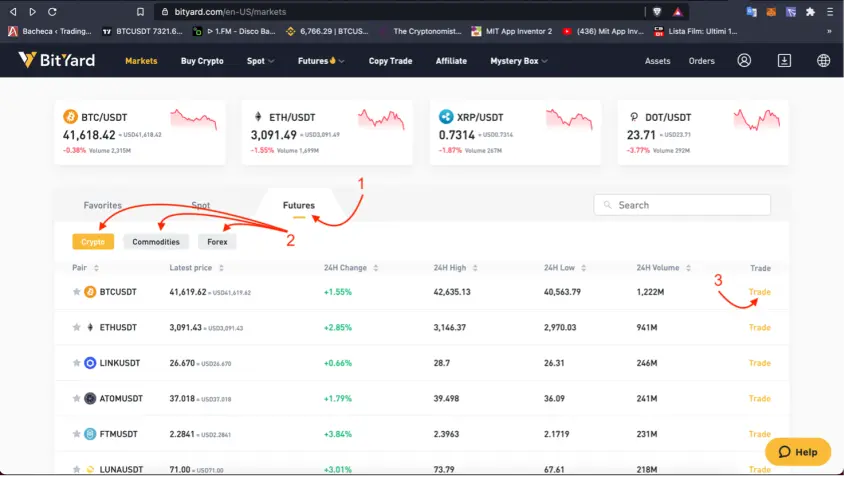This screenshot has width=845, height=478.
Task: Select the Commodities category filter
Action: pos(156,241)
